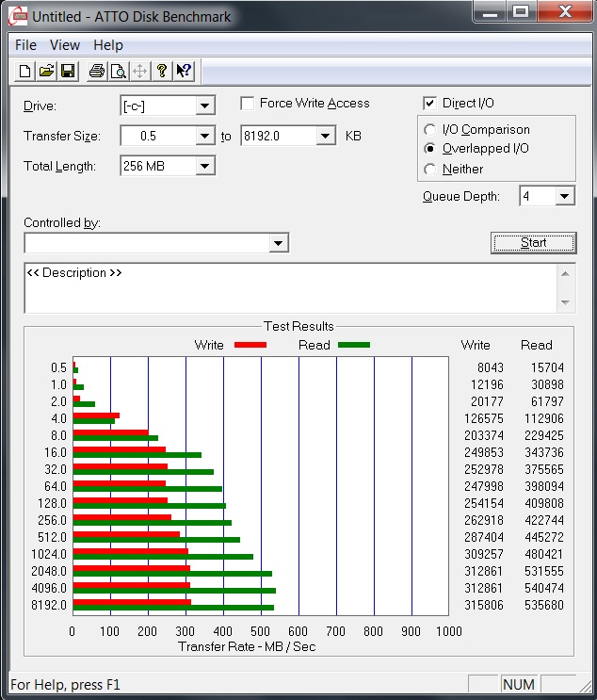Click the yellow question mark About icon
The width and height of the screenshot is (597, 700).
coord(162,72)
